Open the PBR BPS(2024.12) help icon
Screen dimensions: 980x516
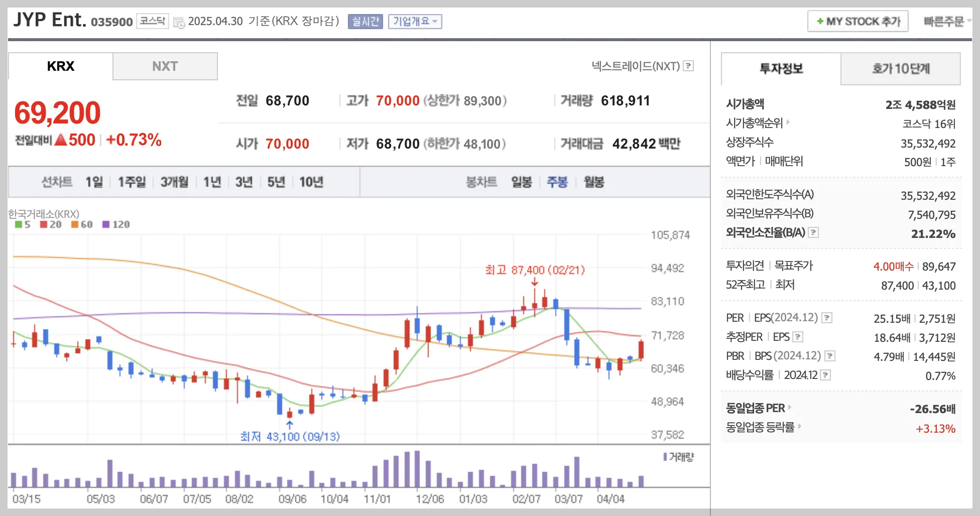pyautogui.click(x=830, y=356)
